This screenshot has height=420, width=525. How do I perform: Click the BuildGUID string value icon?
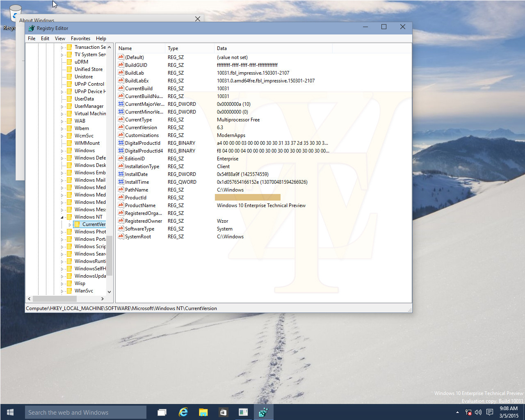[x=121, y=65]
